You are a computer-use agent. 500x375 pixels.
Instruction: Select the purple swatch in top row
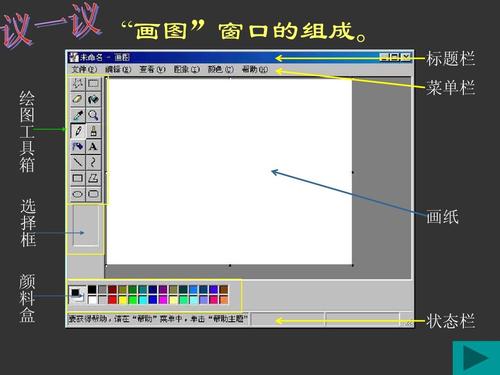tap(163, 289)
